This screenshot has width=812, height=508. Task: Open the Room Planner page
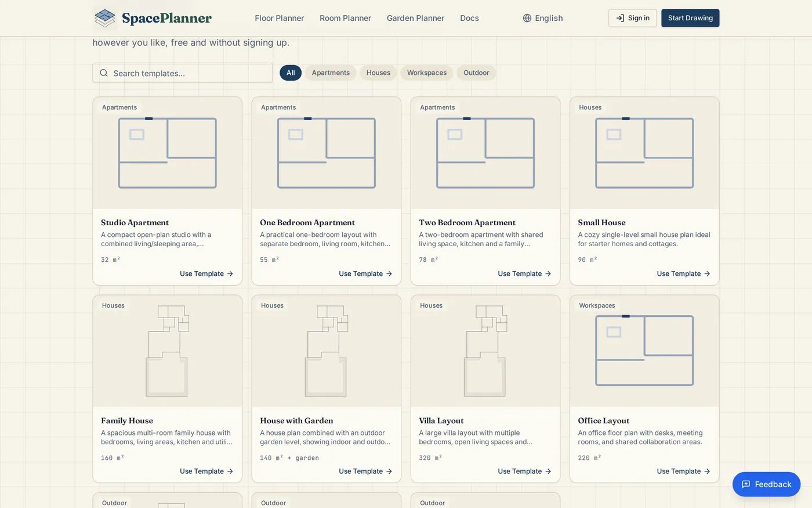[345, 18]
